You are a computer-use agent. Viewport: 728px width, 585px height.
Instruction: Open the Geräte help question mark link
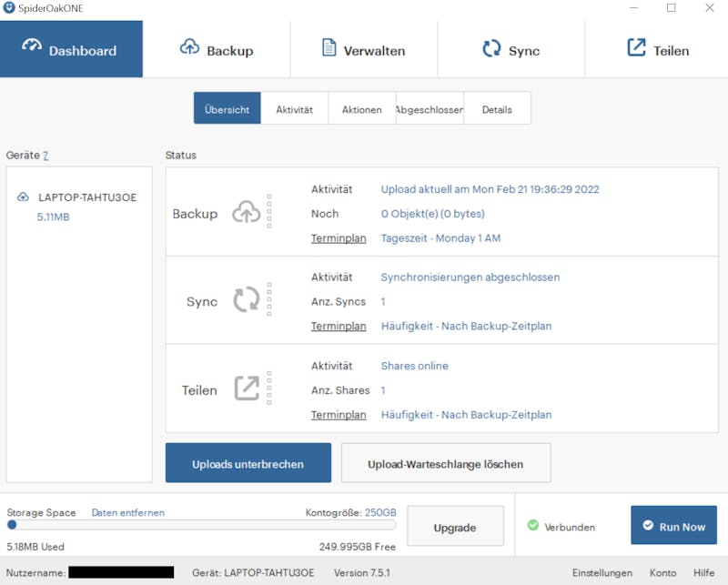45,156
